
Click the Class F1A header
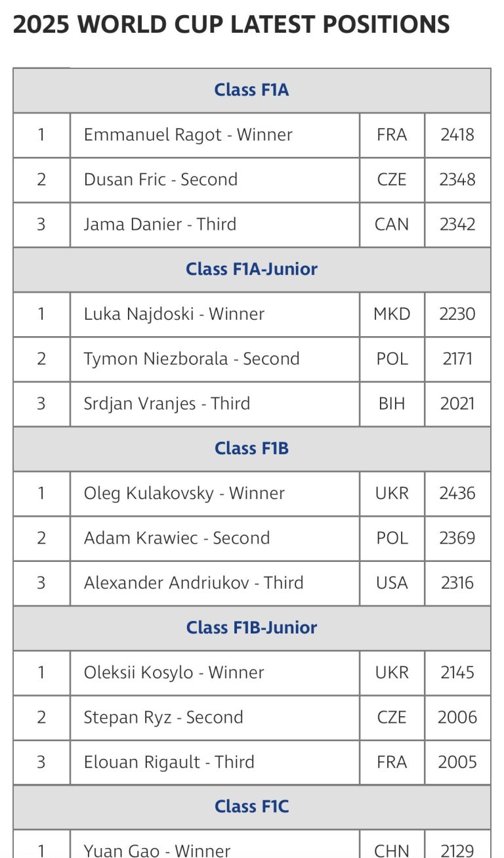click(251, 90)
